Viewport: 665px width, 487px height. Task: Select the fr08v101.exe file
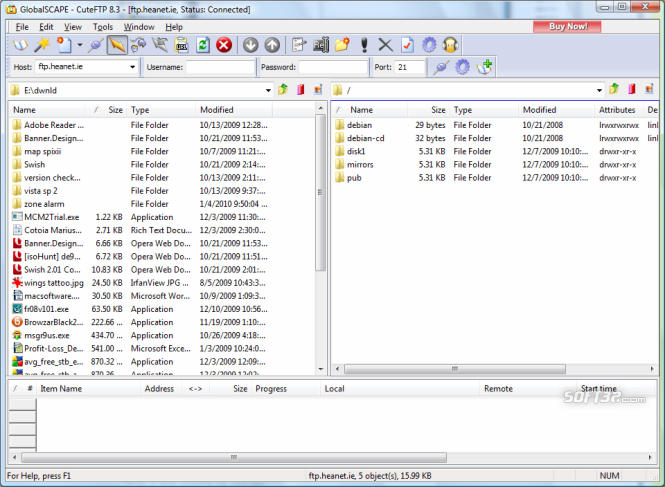46,309
